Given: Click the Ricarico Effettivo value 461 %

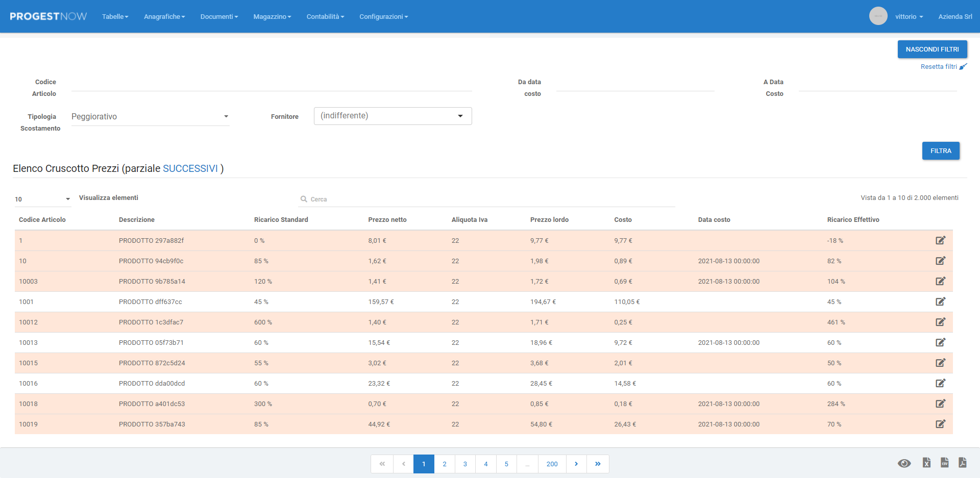Looking at the screenshot, I should (x=836, y=322).
